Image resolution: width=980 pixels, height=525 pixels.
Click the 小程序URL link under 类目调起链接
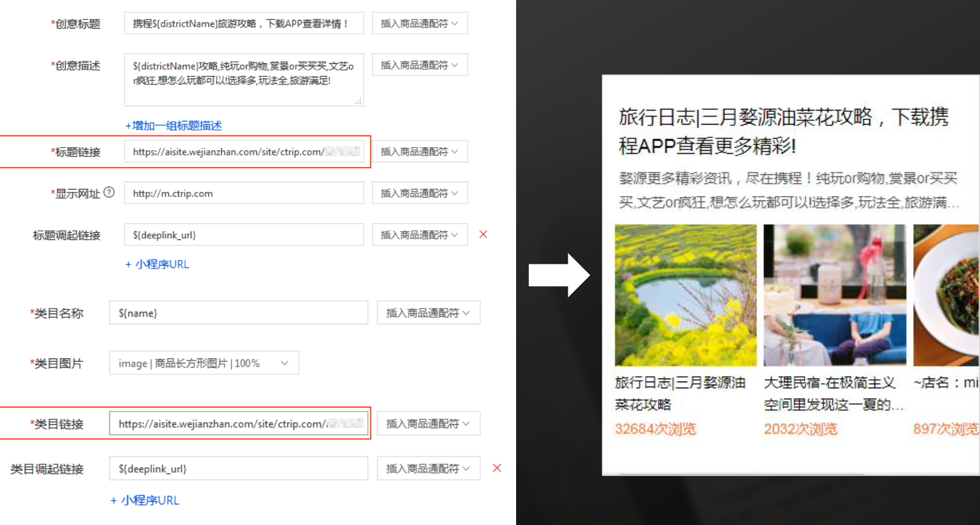coord(145,501)
